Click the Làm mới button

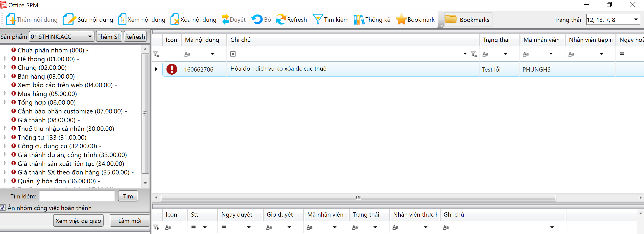tap(130, 221)
